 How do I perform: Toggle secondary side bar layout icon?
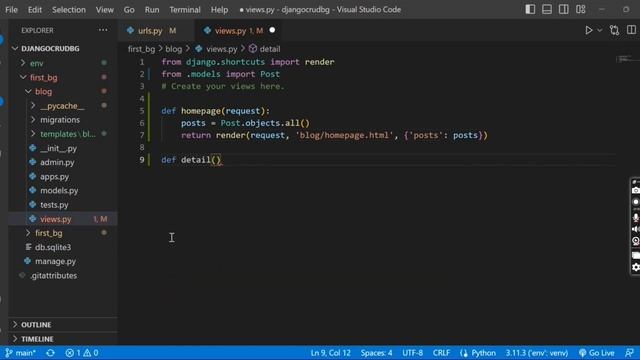point(563,9)
